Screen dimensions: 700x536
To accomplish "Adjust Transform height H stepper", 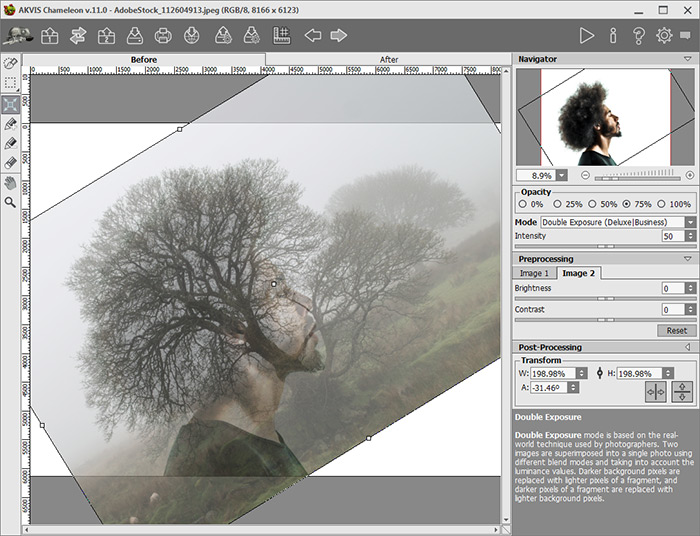I will 668,373.
